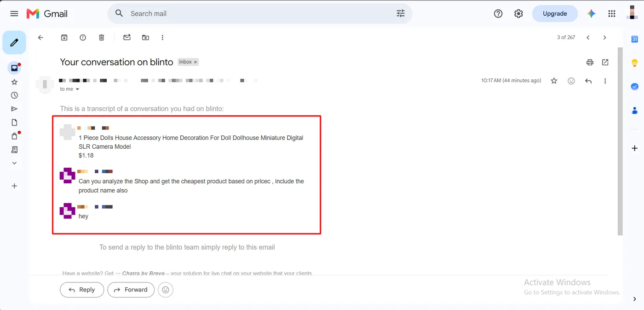Click the '3 of 267' counter
The width and height of the screenshot is (644, 310).
tap(566, 38)
